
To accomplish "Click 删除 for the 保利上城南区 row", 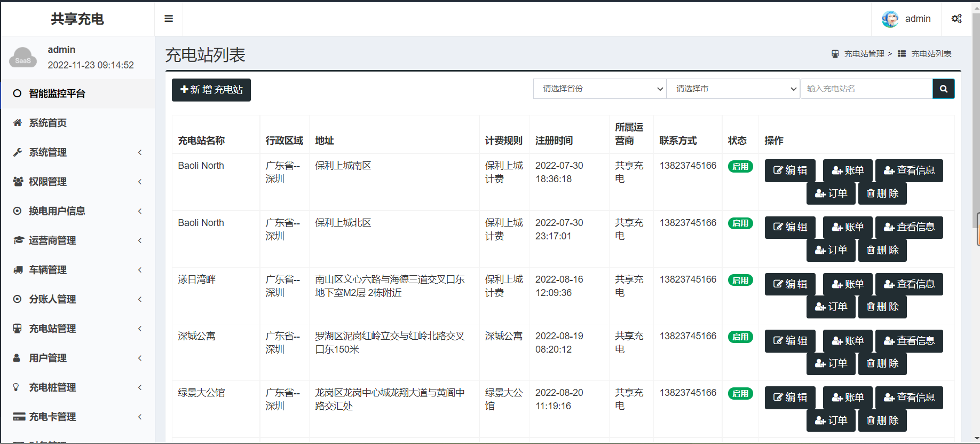I will (x=882, y=193).
